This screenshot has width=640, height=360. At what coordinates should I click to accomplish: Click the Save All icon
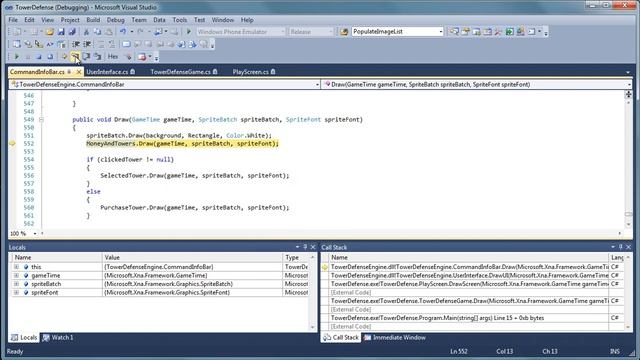(72, 31)
